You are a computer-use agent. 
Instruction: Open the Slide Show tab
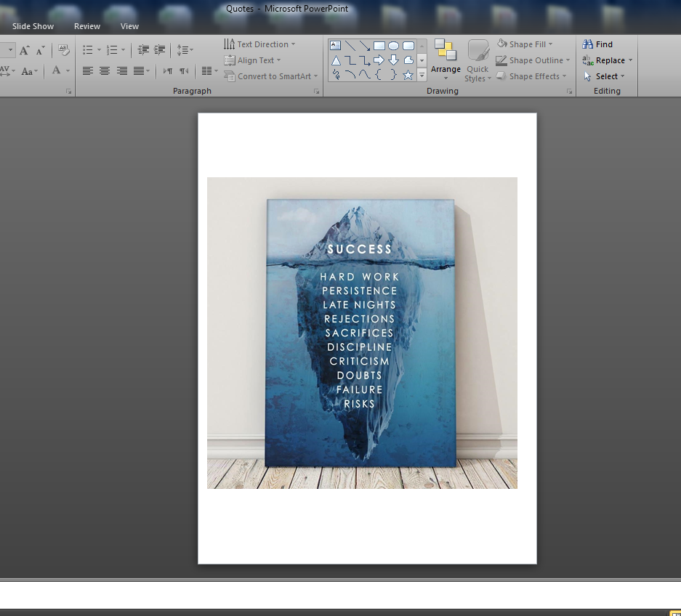(x=33, y=26)
